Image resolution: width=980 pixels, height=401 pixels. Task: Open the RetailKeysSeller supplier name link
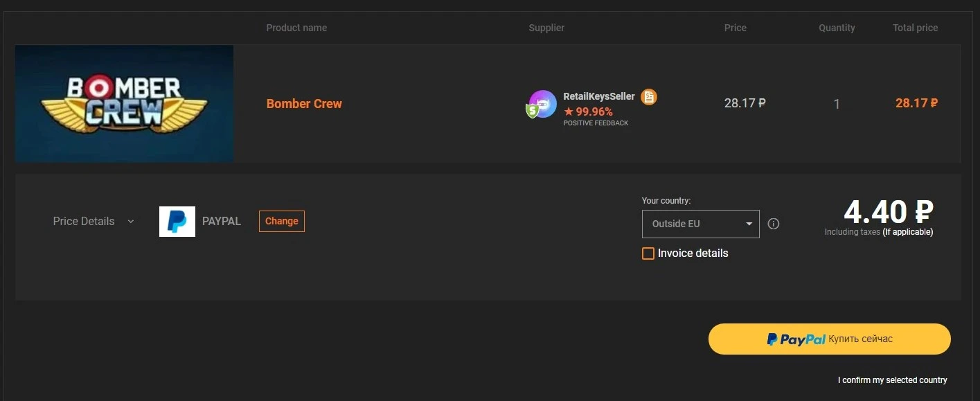pos(599,96)
